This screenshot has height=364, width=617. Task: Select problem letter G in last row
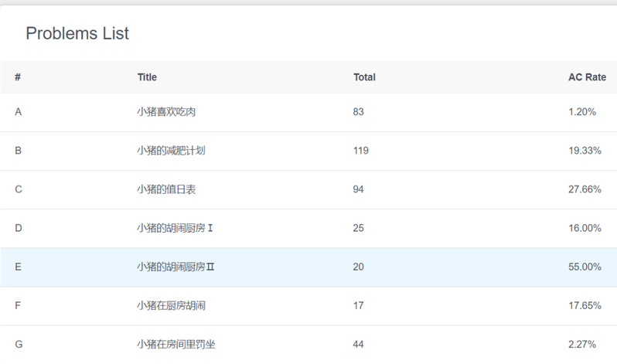coord(19,344)
